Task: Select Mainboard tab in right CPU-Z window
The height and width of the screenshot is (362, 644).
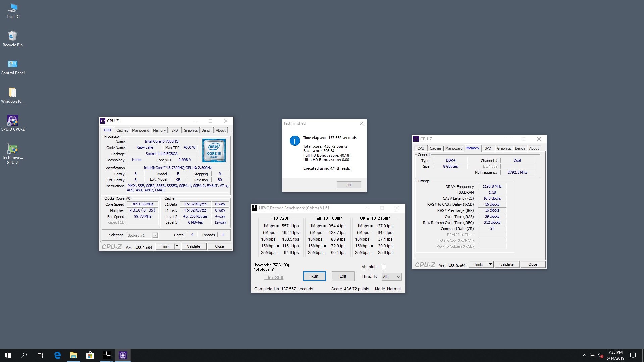Action: 454,148
